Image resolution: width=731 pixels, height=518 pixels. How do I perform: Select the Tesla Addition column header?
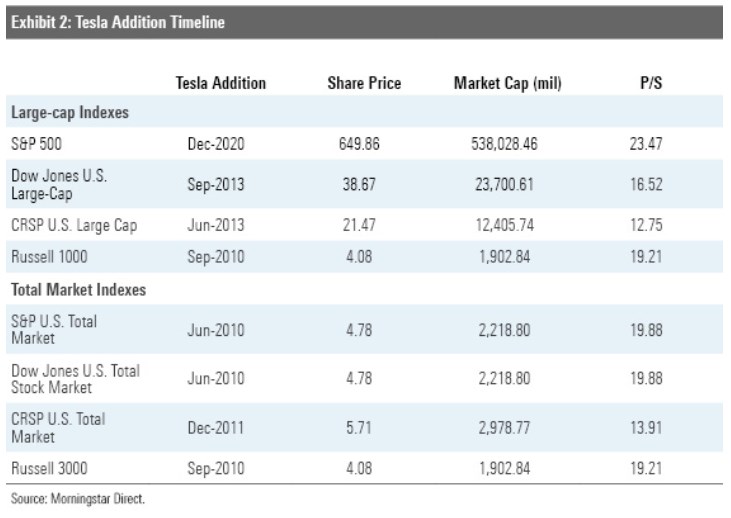[221, 85]
